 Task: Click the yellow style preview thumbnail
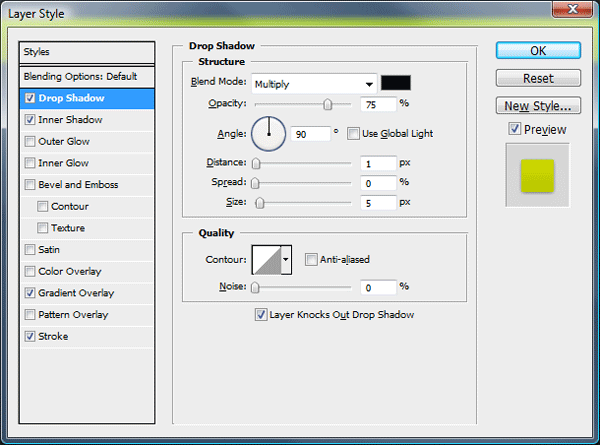point(538,176)
